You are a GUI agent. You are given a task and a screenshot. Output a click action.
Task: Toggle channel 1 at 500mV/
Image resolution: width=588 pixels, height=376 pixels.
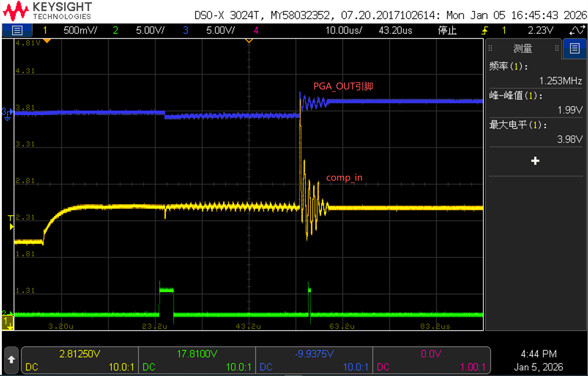pos(70,30)
